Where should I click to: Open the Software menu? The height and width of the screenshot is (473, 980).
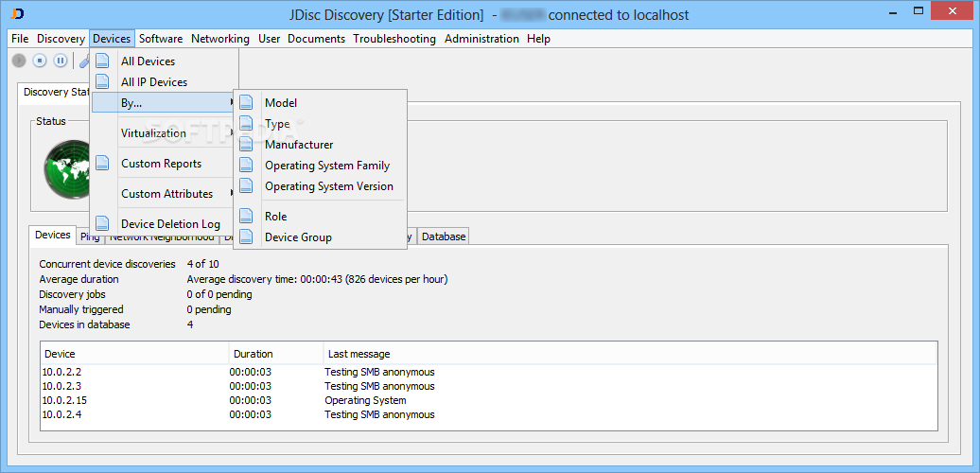coord(161,39)
